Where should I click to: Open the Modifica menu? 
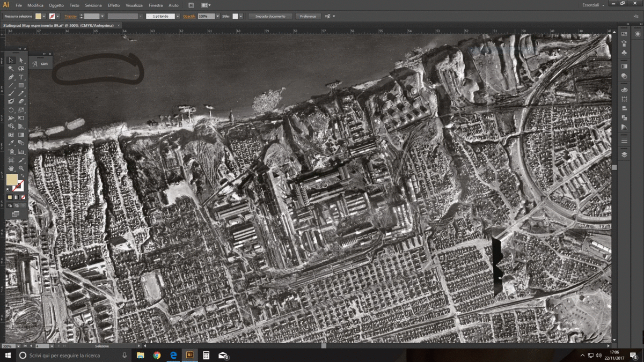(35, 5)
